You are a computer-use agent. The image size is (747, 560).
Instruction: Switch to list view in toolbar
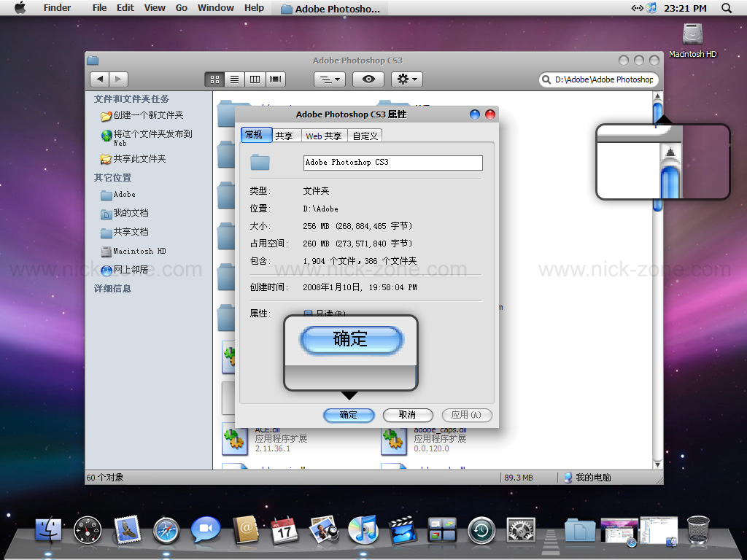(x=234, y=79)
